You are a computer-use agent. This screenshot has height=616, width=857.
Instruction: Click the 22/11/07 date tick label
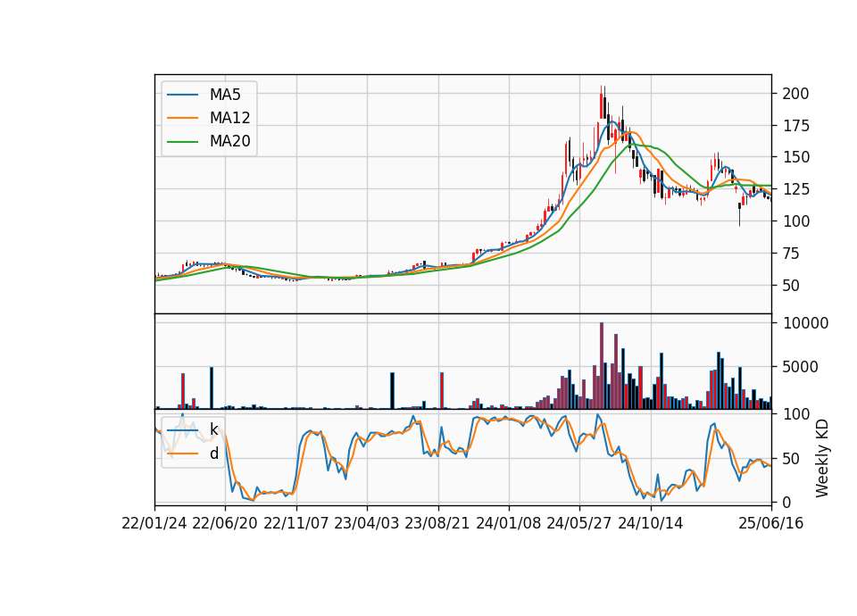[x=296, y=523]
